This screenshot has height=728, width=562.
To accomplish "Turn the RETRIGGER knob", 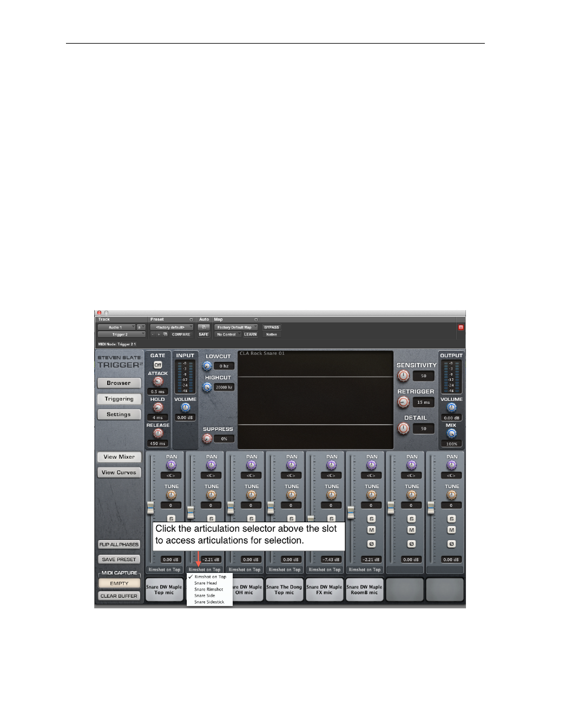I will (x=404, y=402).
